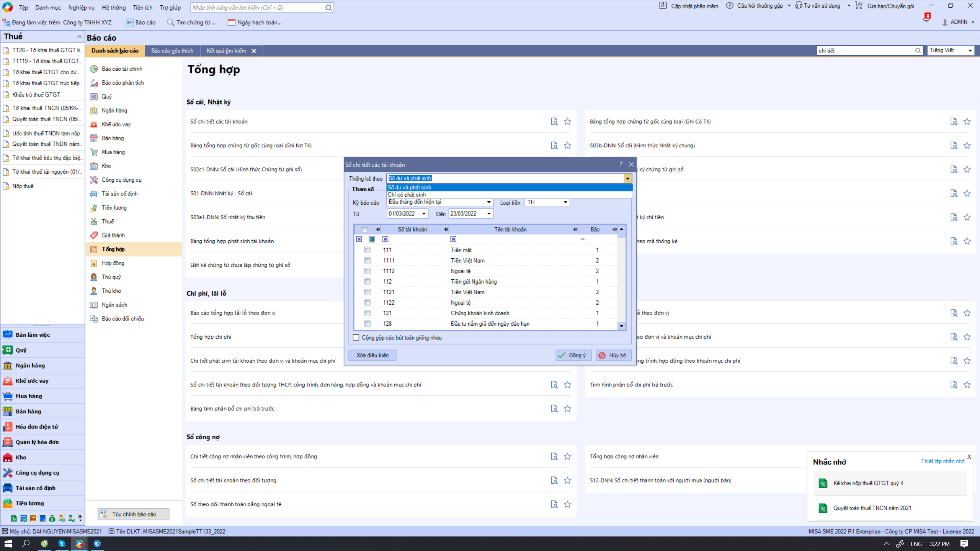
Task: Click Windows Start button
Action: [8, 544]
